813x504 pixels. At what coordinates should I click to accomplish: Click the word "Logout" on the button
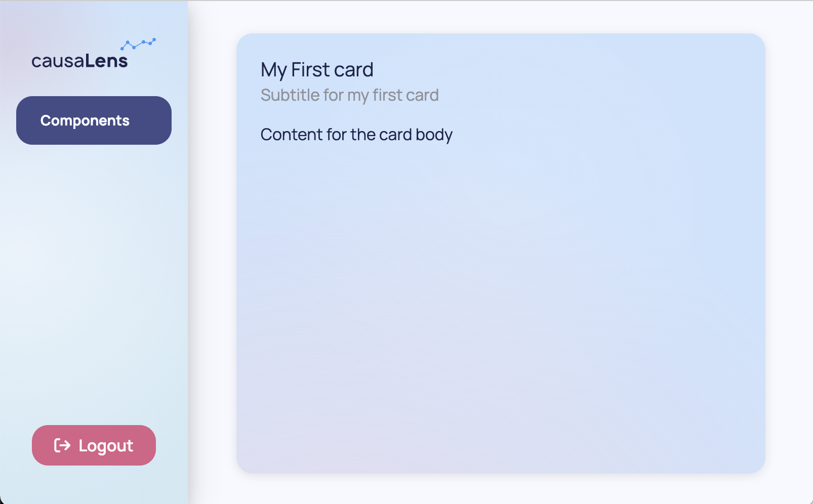pos(106,446)
